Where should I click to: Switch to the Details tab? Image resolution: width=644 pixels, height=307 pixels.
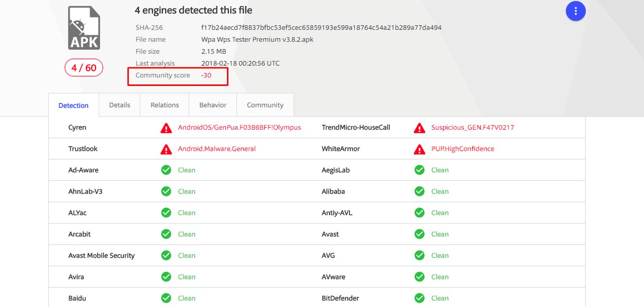pyautogui.click(x=120, y=105)
